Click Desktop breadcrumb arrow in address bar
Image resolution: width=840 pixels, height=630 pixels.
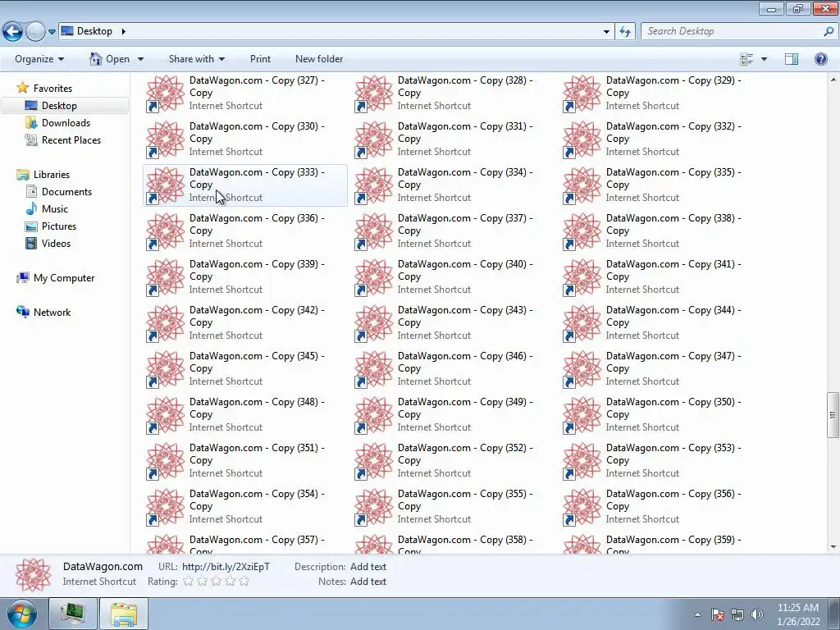123,31
